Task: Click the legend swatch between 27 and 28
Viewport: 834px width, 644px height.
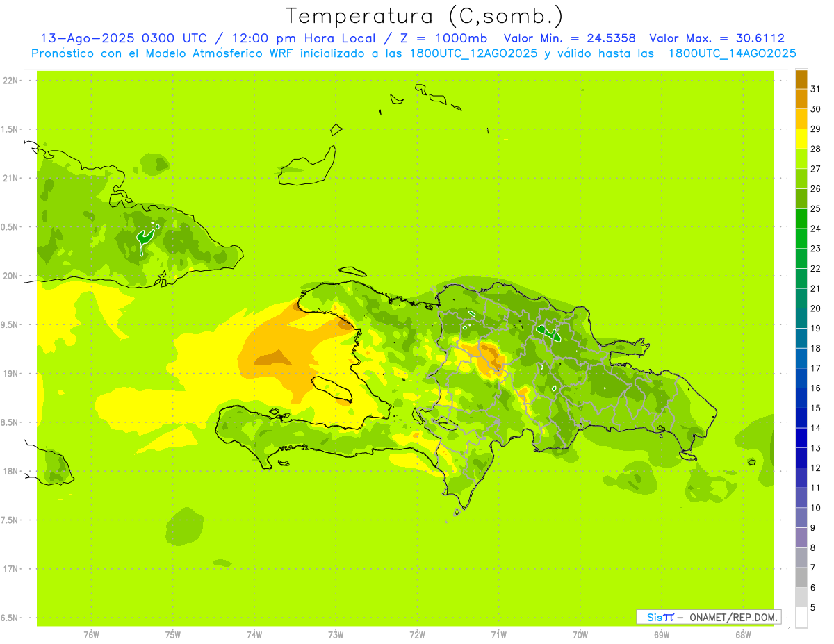Action: click(801, 159)
